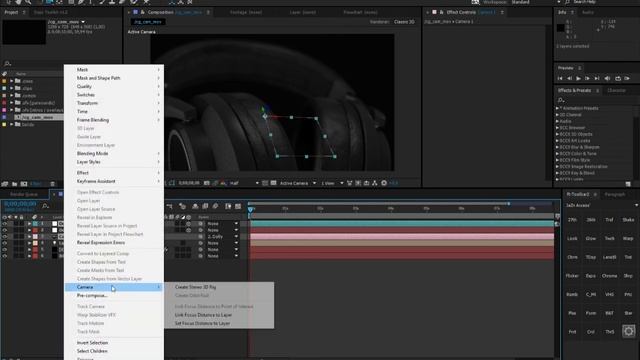Image resolution: width=640 pixels, height=360 pixels.
Task: Jump to first frame in Preview panel
Action: 560,78
